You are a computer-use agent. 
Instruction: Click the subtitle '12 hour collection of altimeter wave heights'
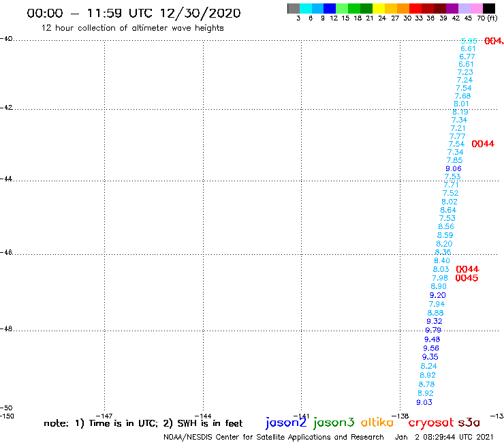tap(132, 28)
